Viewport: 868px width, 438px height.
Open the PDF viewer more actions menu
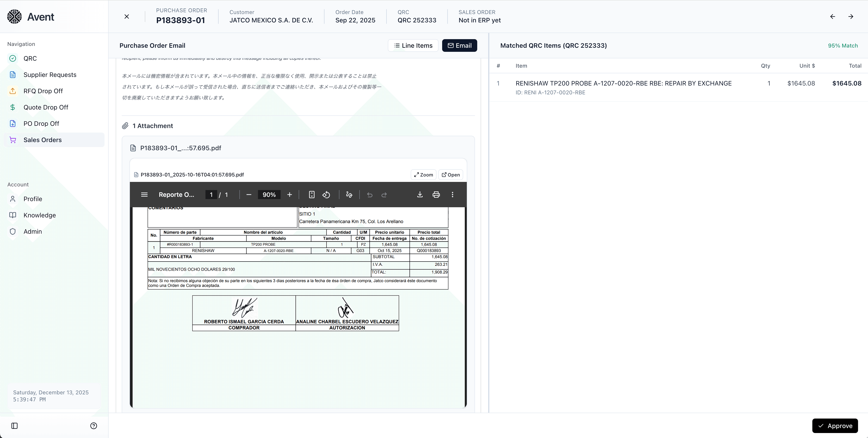(453, 195)
